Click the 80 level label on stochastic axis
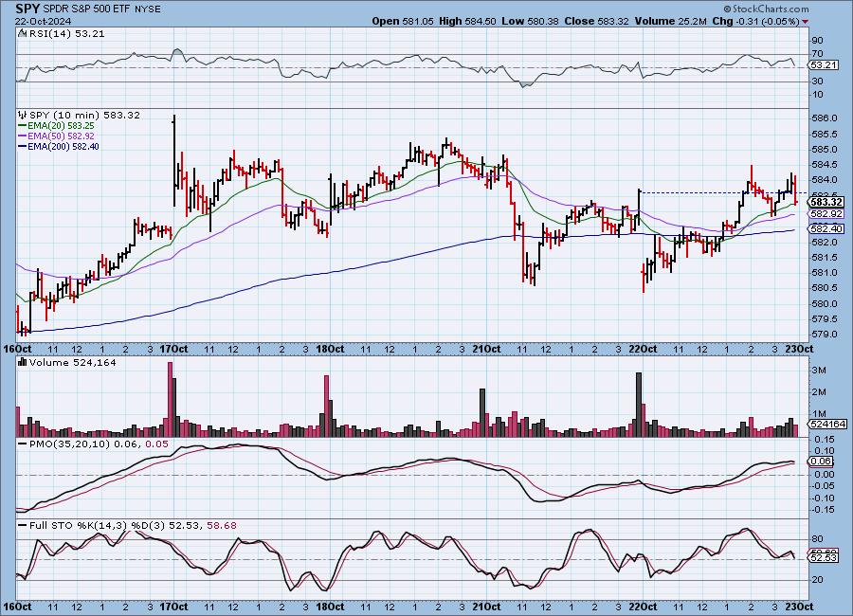 click(x=817, y=539)
